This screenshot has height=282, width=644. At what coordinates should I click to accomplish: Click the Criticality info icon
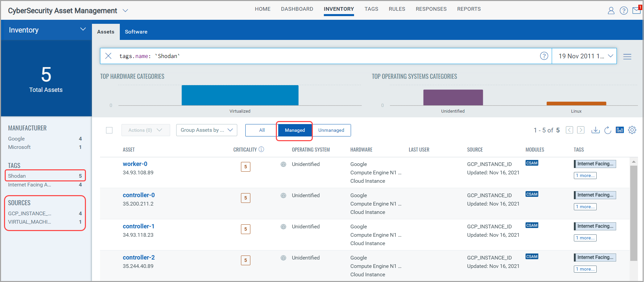[261, 149]
